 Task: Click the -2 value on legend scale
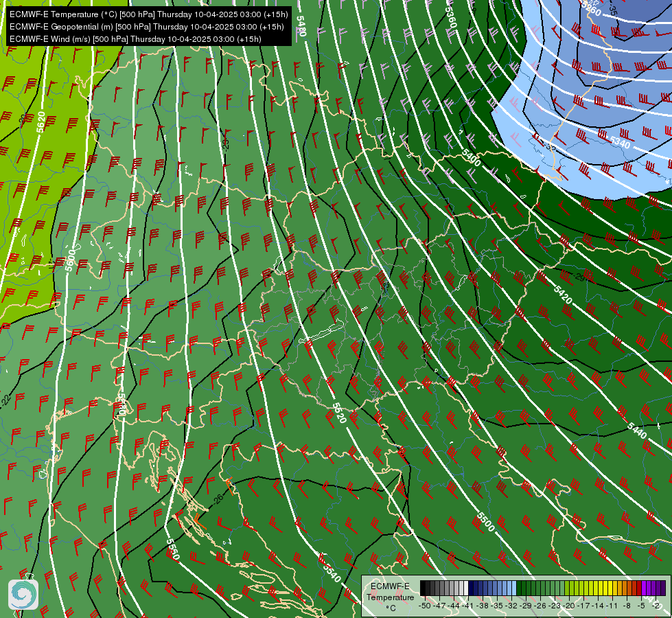[656, 606]
